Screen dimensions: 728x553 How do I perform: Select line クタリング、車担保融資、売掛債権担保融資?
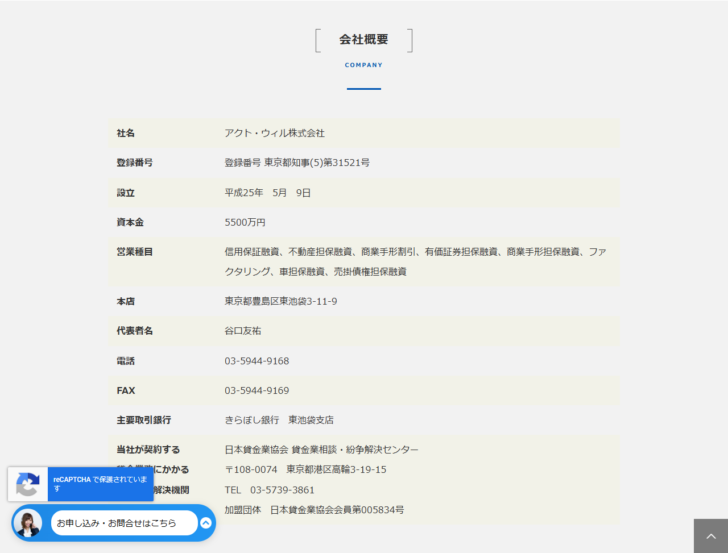(316, 272)
